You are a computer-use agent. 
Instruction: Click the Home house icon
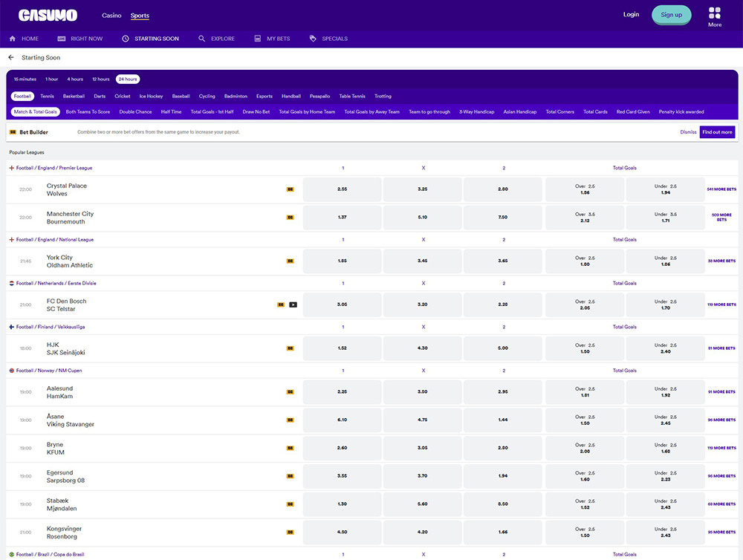coord(13,39)
